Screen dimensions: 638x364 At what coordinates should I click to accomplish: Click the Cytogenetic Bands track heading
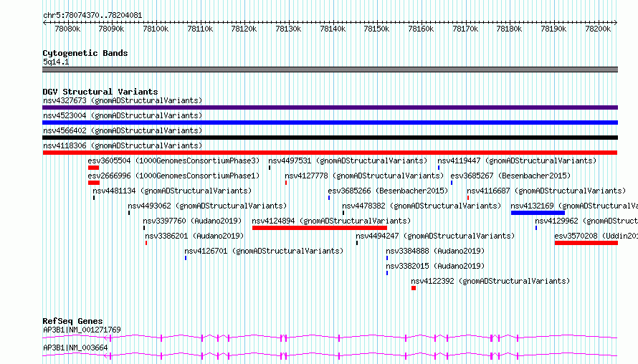[85, 53]
